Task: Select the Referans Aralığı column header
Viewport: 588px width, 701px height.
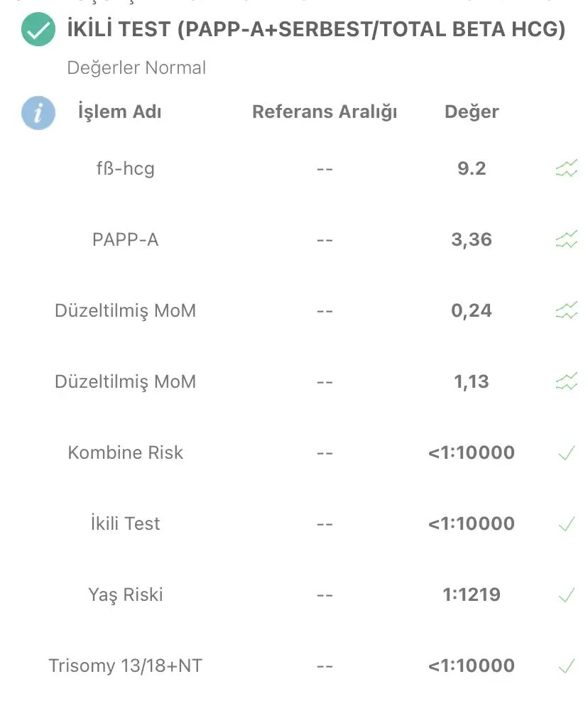Action: coord(325,112)
